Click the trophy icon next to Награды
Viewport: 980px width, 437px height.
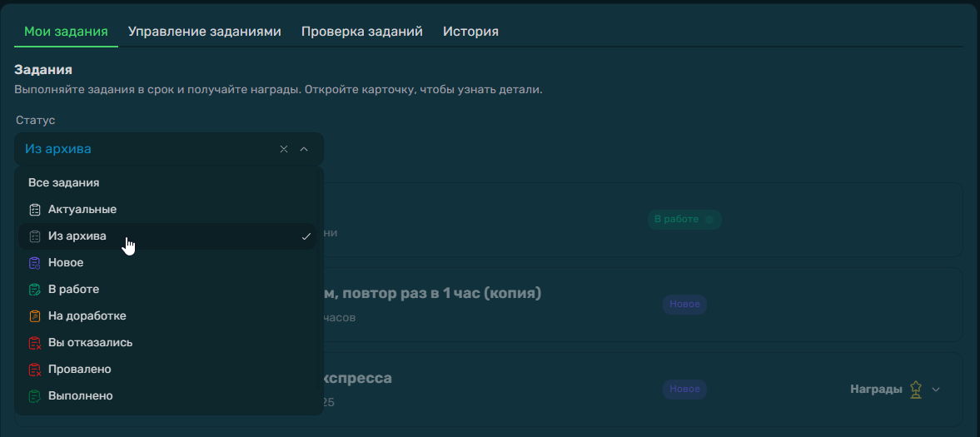(x=916, y=390)
